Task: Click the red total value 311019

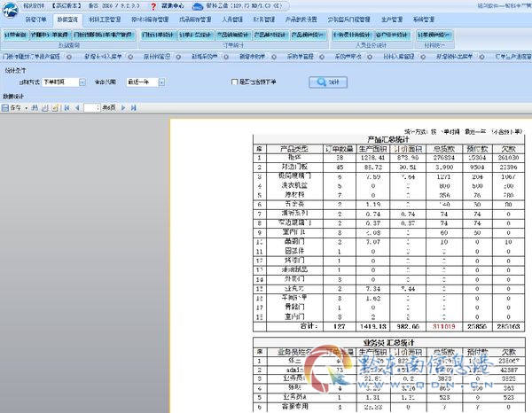Action: pyautogui.click(x=444, y=326)
